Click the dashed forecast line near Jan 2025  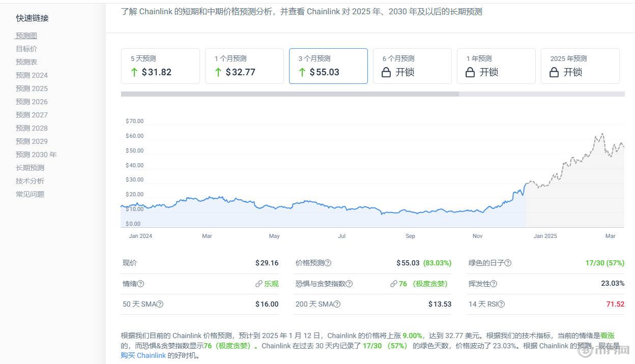545,185
